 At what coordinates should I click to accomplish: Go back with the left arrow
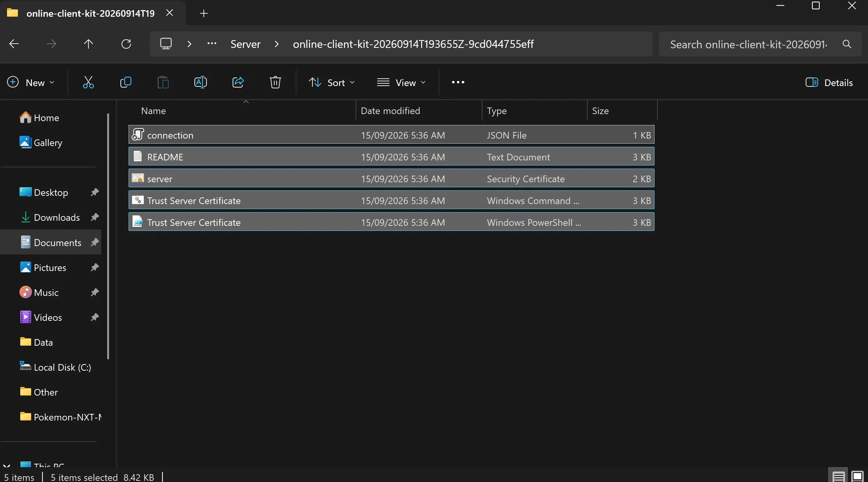tap(14, 44)
